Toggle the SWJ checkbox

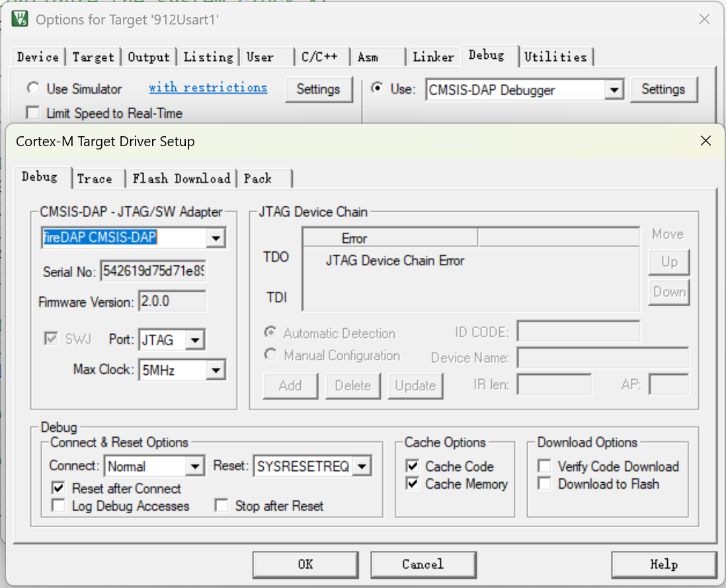click(51, 339)
